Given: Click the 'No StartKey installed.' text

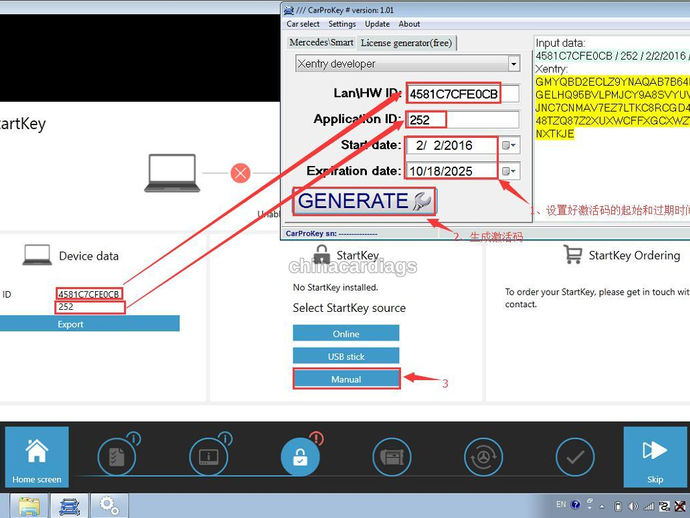Looking at the screenshot, I should point(335,287).
